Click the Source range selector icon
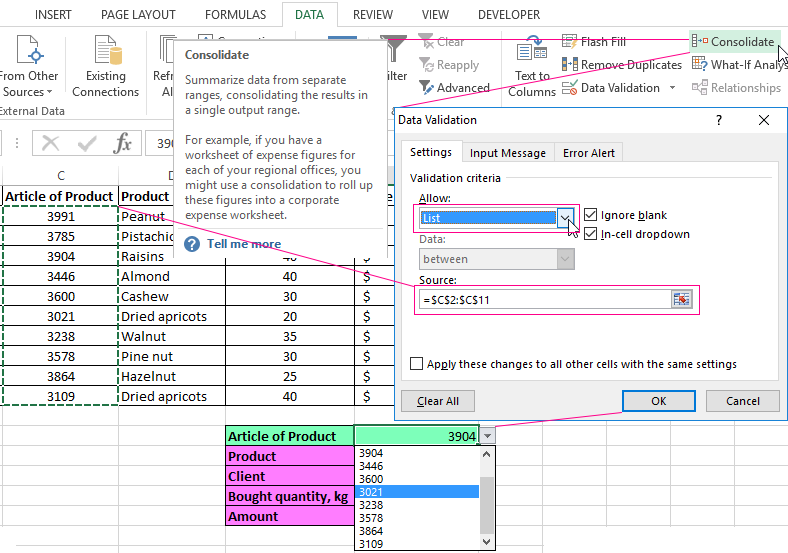The height and width of the screenshot is (553, 788). point(682,300)
